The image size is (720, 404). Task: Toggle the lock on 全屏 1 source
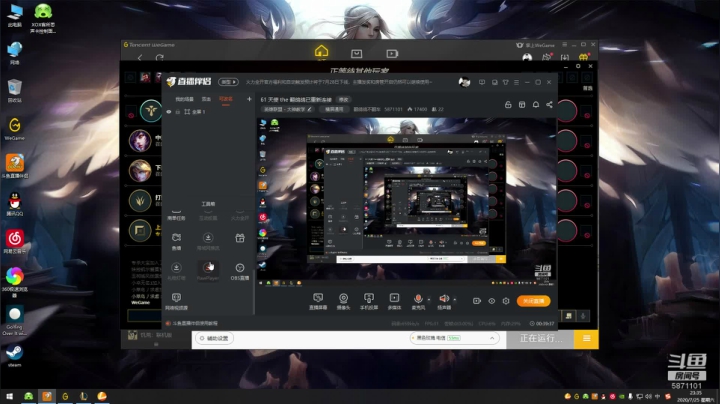point(178,112)
